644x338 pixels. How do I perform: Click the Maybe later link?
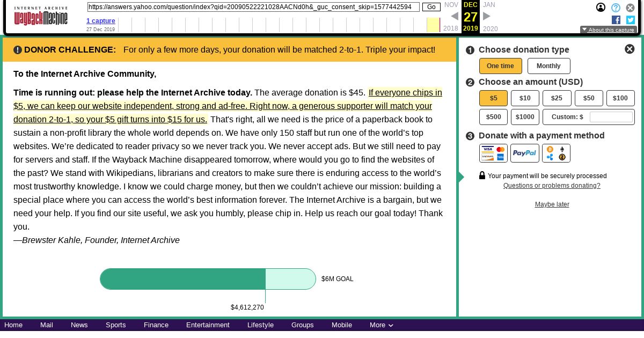pyautogui.click(x=552, y=204)
